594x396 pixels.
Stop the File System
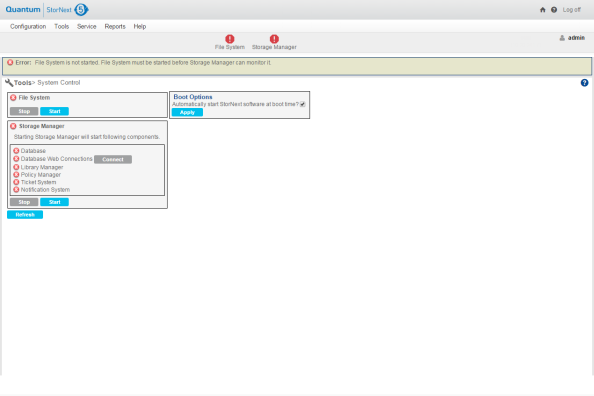pos(24,111)
